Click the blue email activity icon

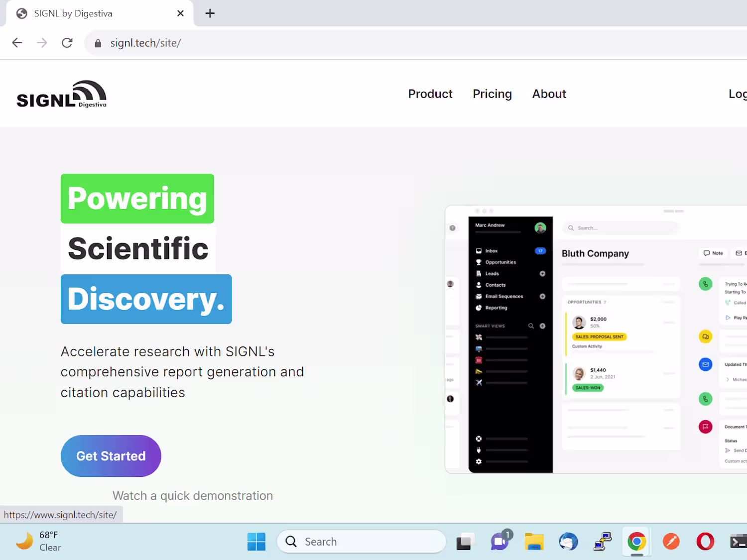705,364
